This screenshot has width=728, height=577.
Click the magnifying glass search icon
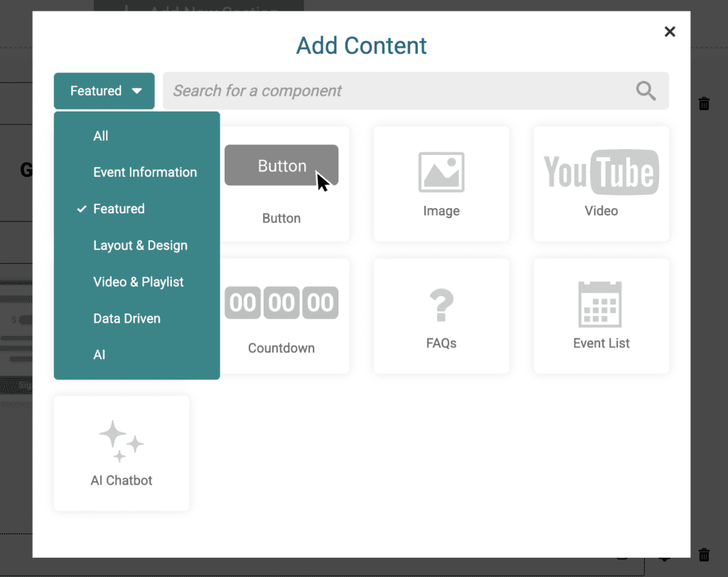tap(646, 91)
